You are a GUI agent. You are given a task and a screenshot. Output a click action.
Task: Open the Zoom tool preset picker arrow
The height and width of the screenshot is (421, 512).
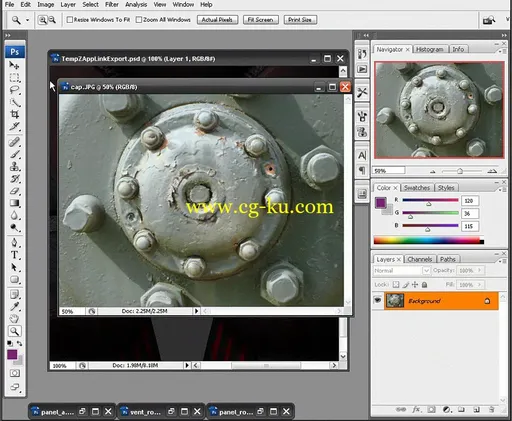click(x=27, y=20)
